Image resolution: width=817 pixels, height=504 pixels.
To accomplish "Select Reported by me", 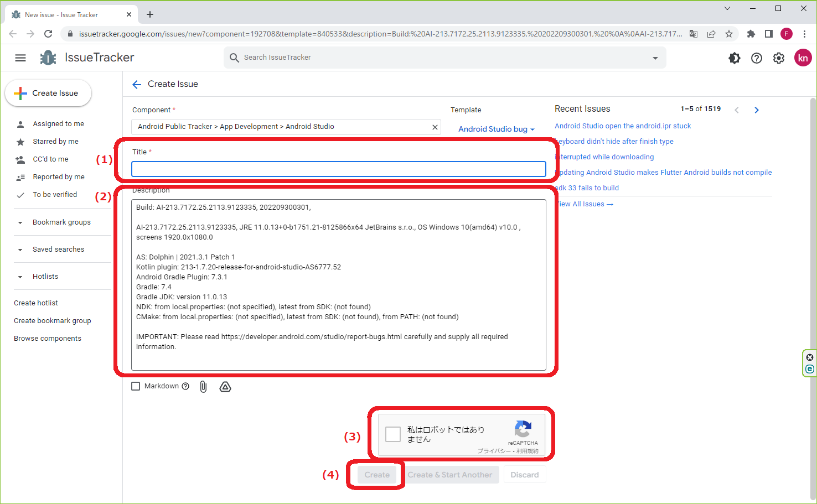I will (x=59, y=177).
